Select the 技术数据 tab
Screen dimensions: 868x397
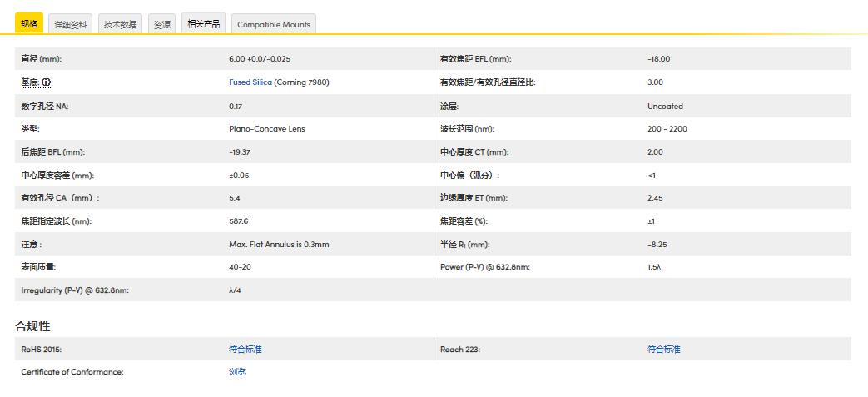pyautogui.click(x=120, y=24)
